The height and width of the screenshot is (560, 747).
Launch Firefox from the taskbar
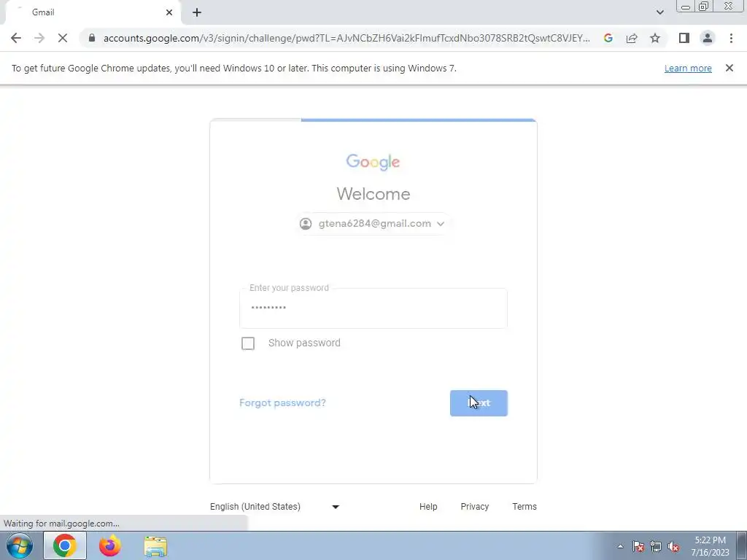110,545
